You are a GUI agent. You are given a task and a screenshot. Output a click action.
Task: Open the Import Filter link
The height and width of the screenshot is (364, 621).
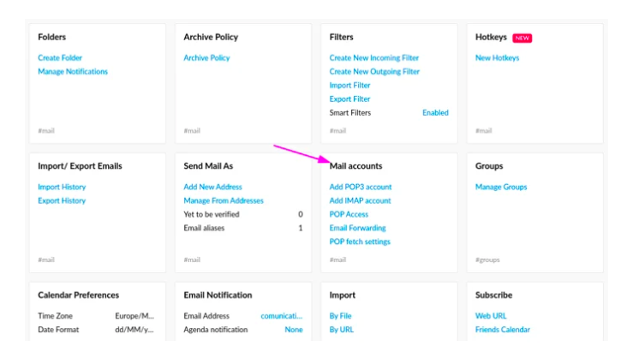349,85
